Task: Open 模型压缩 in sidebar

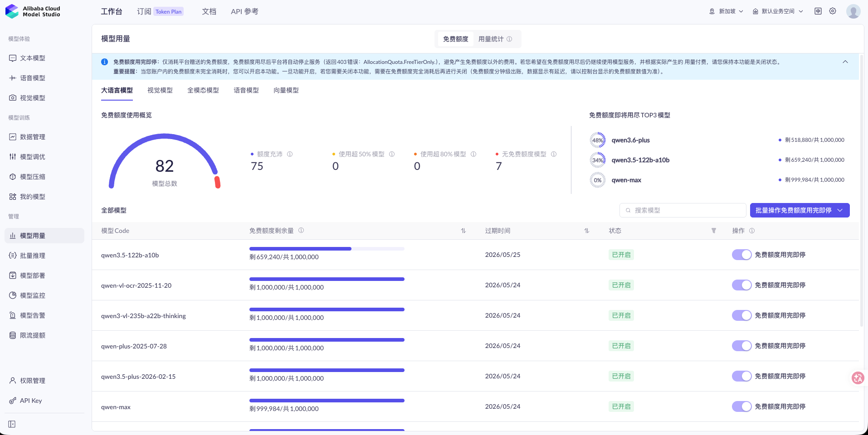Action: pyautogui.click(x=44, y=177)
